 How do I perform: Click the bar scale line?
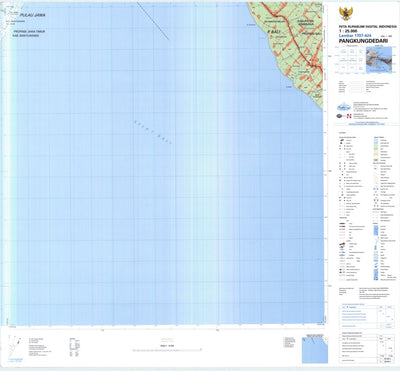point(167,350)
